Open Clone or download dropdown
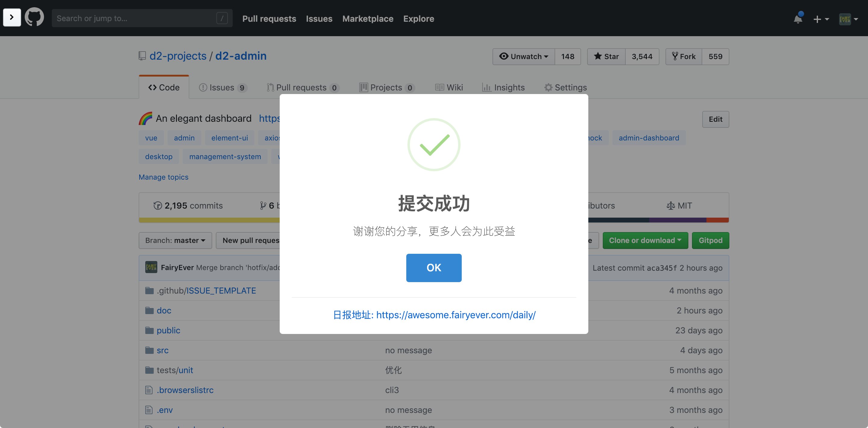The width and height of the screenshot is (868, 428). click(x=645, y=240)
